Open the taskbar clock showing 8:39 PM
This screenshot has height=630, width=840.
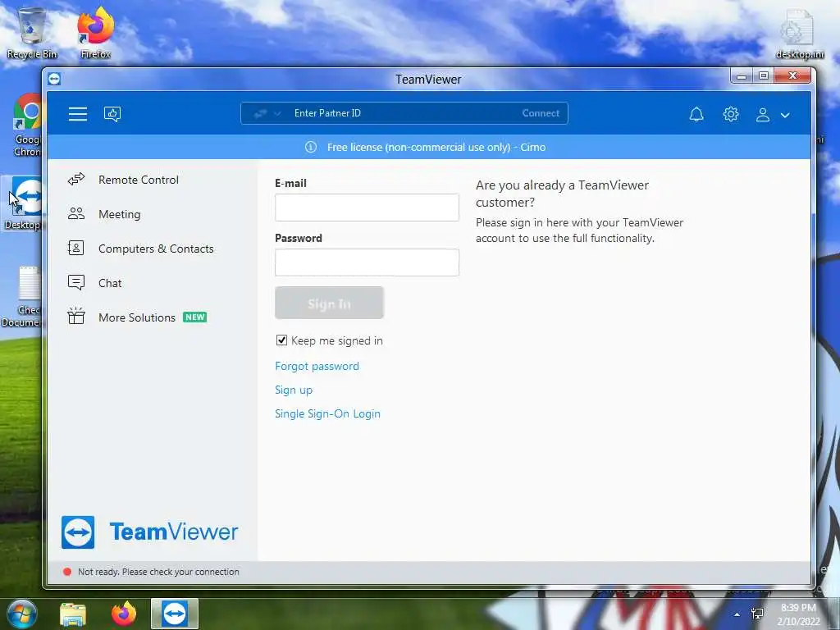pyautogui.click(x=798, y=614)
